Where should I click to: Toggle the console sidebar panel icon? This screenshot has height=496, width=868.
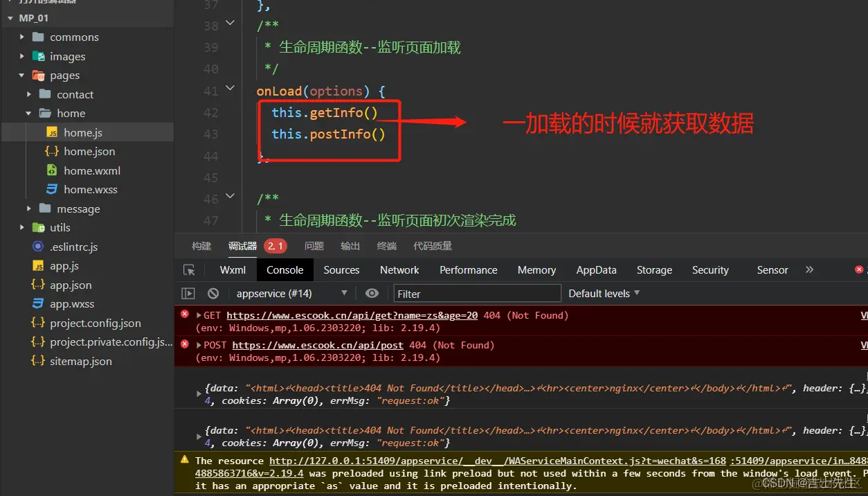point(188,294)
